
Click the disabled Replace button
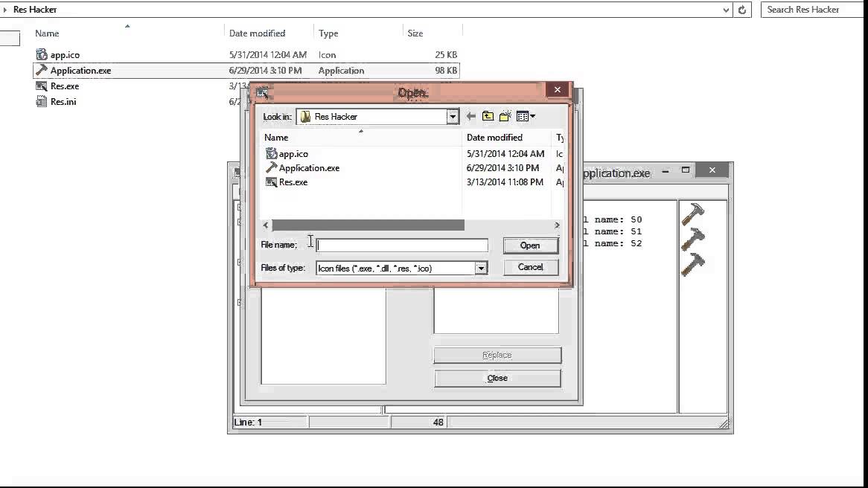click(497, 355)
